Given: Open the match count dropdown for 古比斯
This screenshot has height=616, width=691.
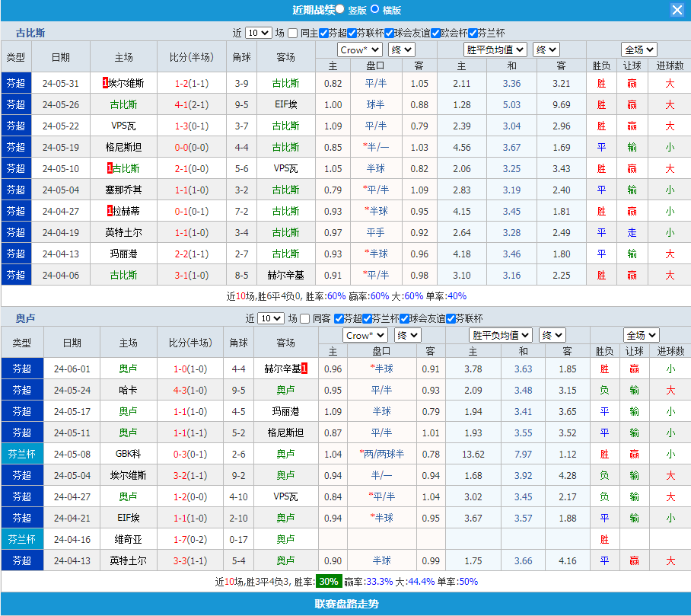Looking at the screenshot, I should (x=258, y=33).
